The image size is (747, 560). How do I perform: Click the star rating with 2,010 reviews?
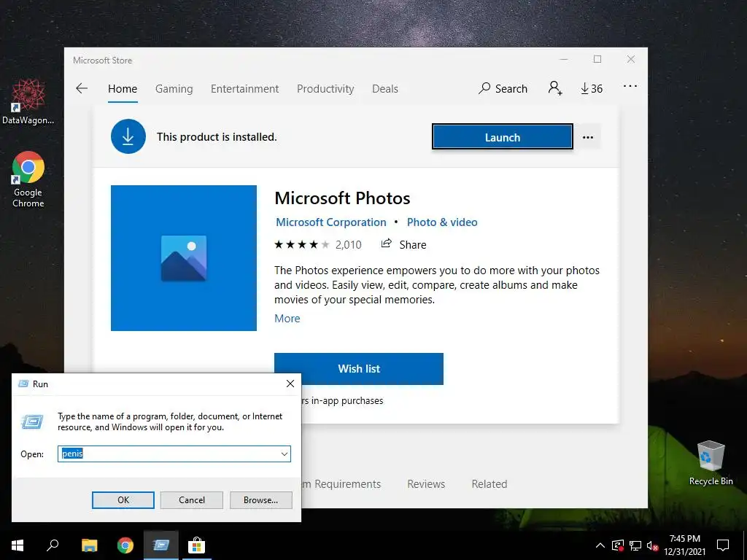[x=318, y=245]
